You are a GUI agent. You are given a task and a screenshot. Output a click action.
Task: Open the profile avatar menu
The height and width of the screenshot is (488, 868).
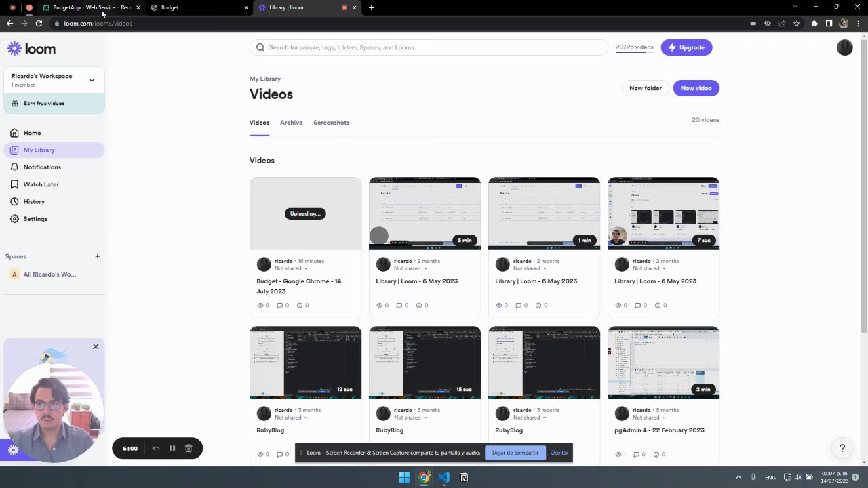click(x=844, y=47)
